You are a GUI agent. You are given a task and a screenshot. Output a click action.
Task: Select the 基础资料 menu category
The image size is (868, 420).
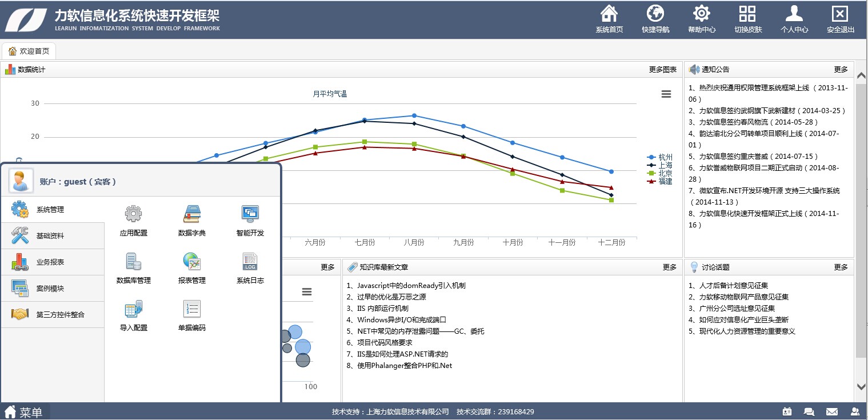[53, 236]
